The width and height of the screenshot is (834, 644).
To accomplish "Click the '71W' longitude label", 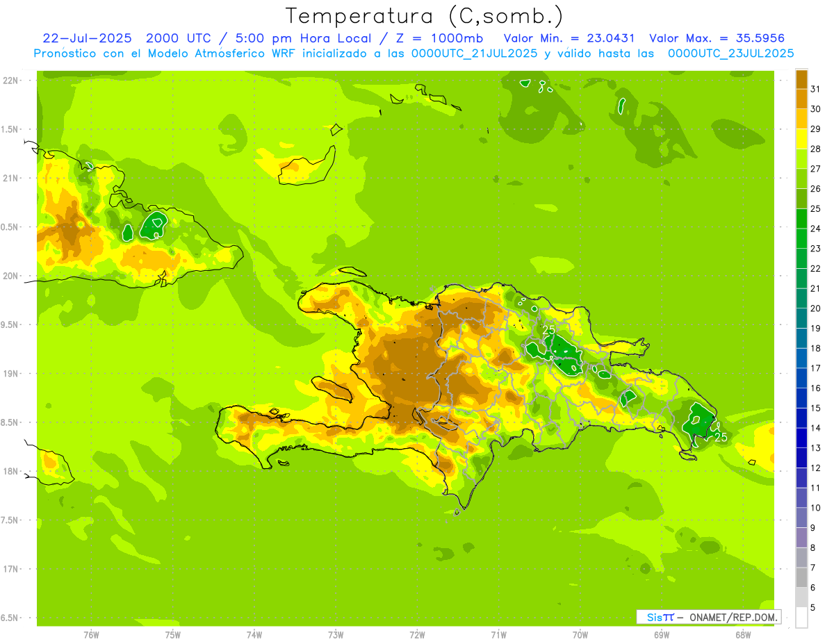I will (x=498, y=635).
